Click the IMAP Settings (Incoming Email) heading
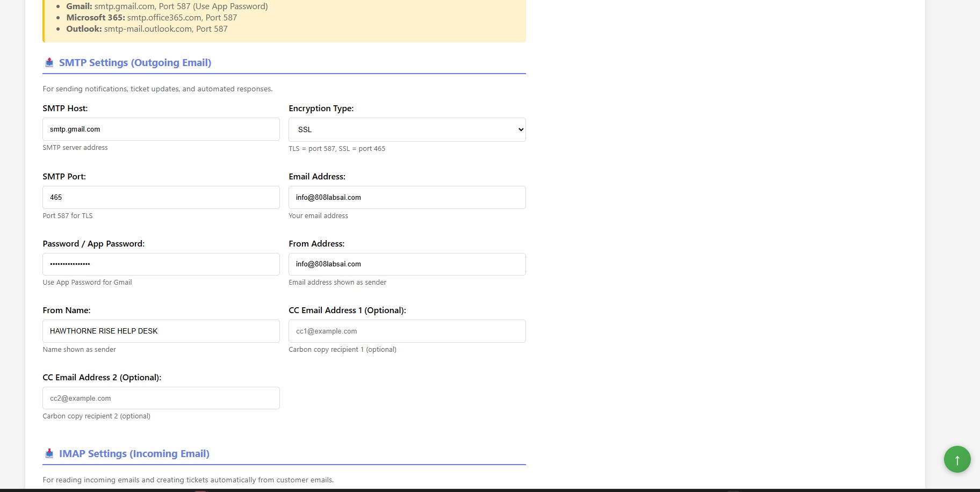980x492 pixels. point(133,453)
